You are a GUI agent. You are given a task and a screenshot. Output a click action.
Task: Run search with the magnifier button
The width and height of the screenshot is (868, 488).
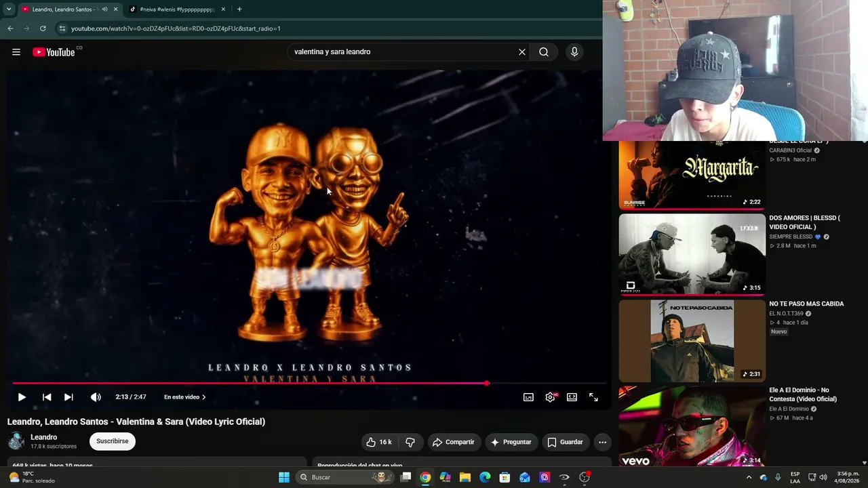(x=544, y=52)
